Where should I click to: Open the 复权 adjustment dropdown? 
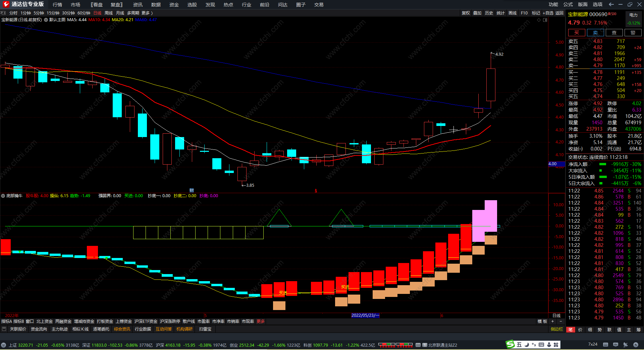point(466,13)
